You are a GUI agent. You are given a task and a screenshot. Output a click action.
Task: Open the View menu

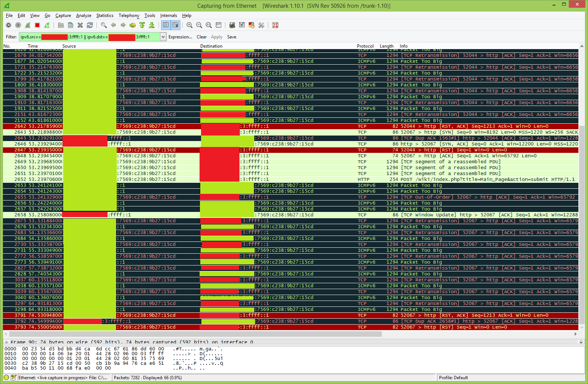click(35, 16)
